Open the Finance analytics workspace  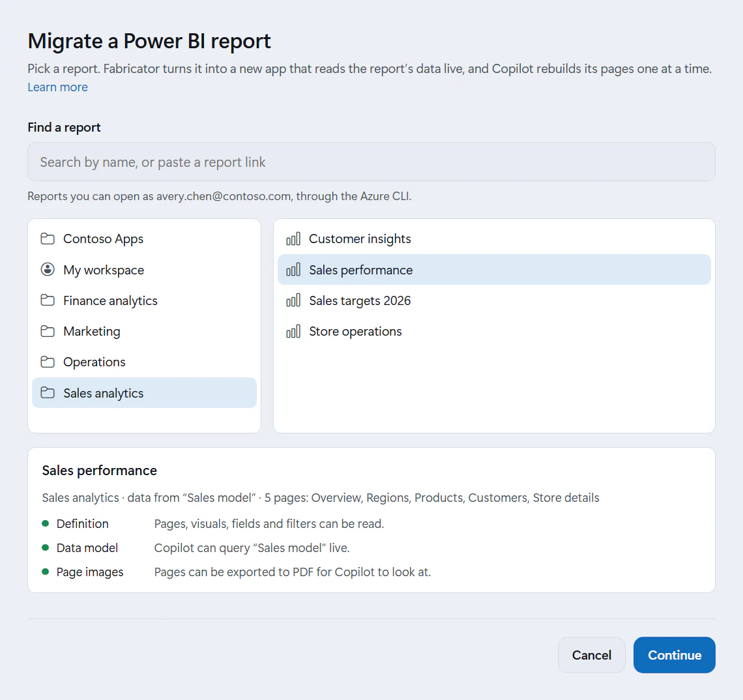[x=144, y=300]
